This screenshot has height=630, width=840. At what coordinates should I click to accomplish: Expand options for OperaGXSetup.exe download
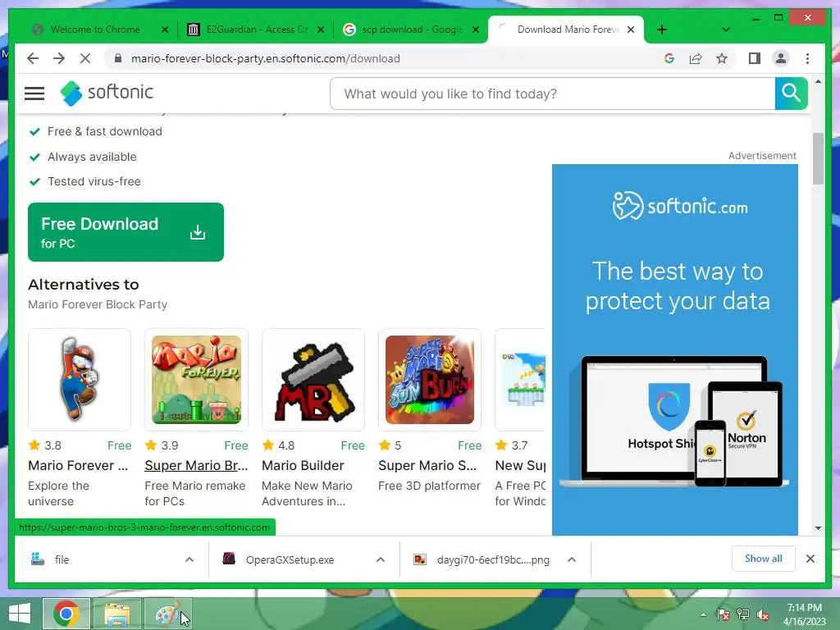pos(381,559)
